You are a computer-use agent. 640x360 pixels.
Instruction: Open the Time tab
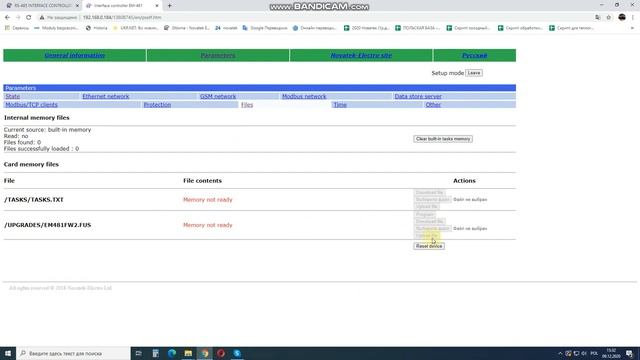(340, 105)
